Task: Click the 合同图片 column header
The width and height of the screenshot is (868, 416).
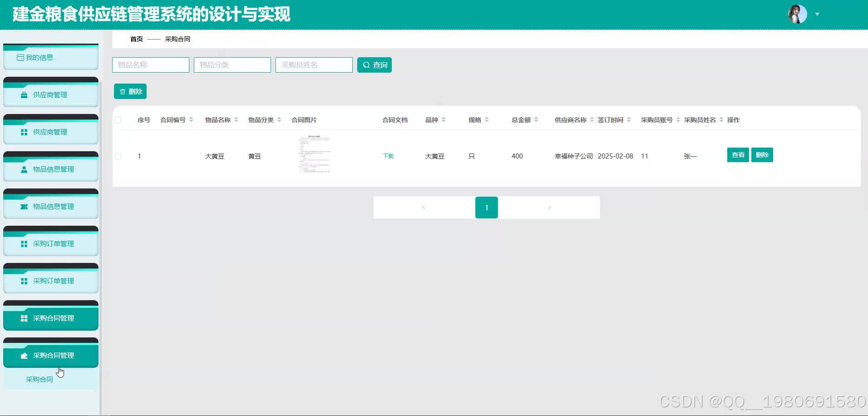Action: tap(304, 120)
